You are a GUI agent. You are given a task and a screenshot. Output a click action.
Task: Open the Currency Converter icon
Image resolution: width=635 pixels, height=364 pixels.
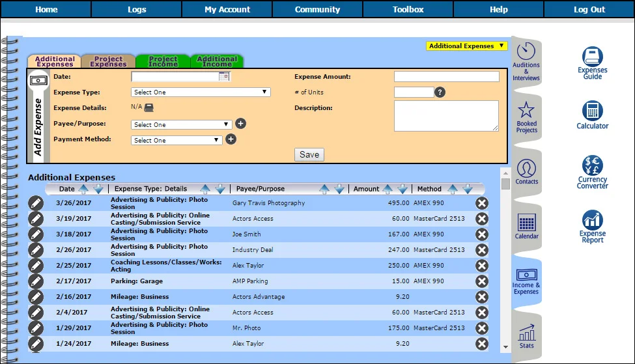click(593, 172)
